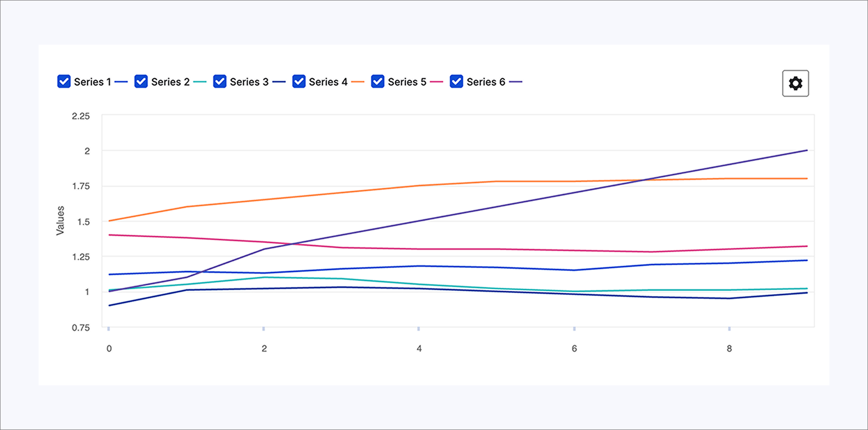
Task: Click the Values y-axis title
Action: 60,221
